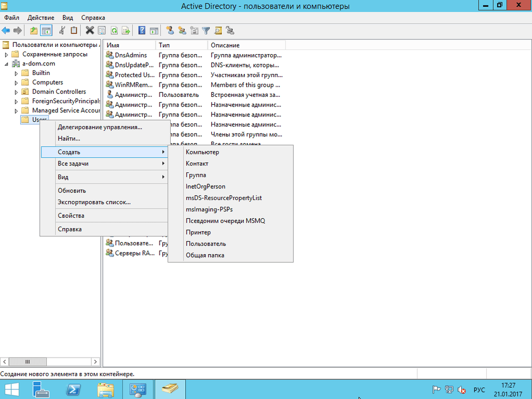Click the Export list toolbar icon
The width and height of the screenshot is (532, 399).
[126, 30]
